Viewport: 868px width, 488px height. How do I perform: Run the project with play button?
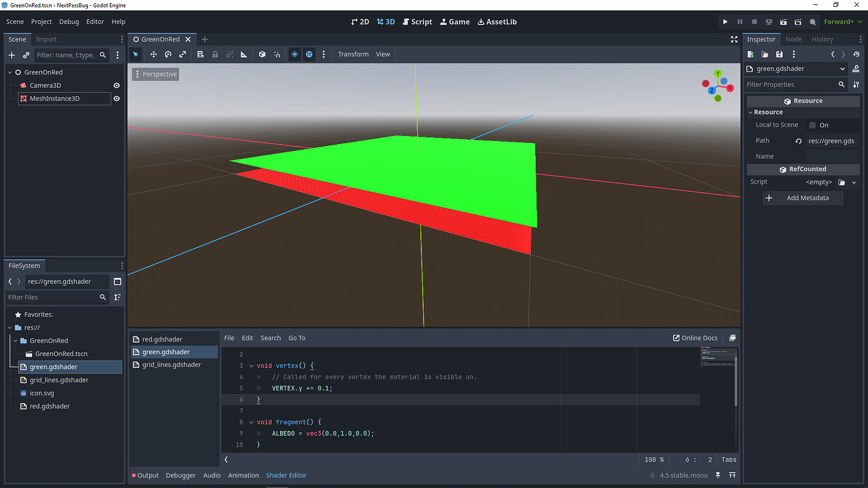pyautogui.click(x=725, y=21)
